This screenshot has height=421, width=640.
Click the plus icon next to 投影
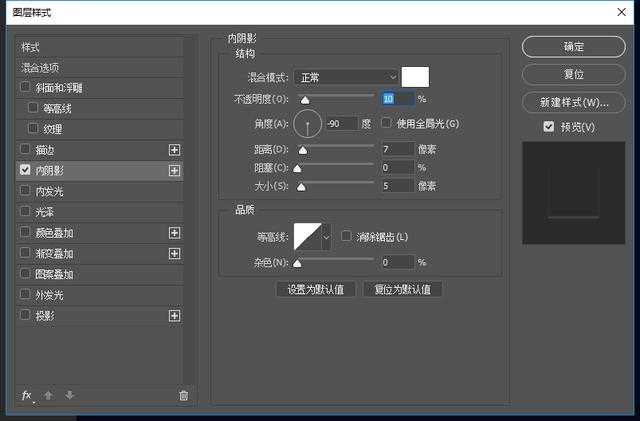point(175,316)
